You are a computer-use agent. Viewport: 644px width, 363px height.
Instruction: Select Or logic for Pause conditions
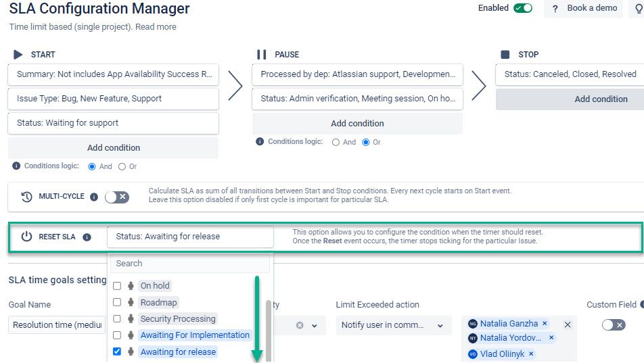[366, 142]
